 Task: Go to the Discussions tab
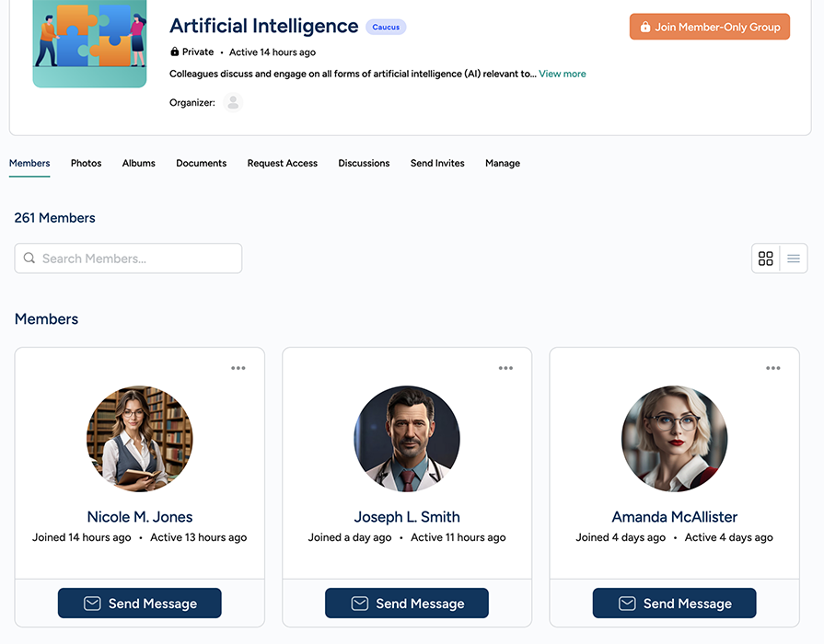[364, 163]
